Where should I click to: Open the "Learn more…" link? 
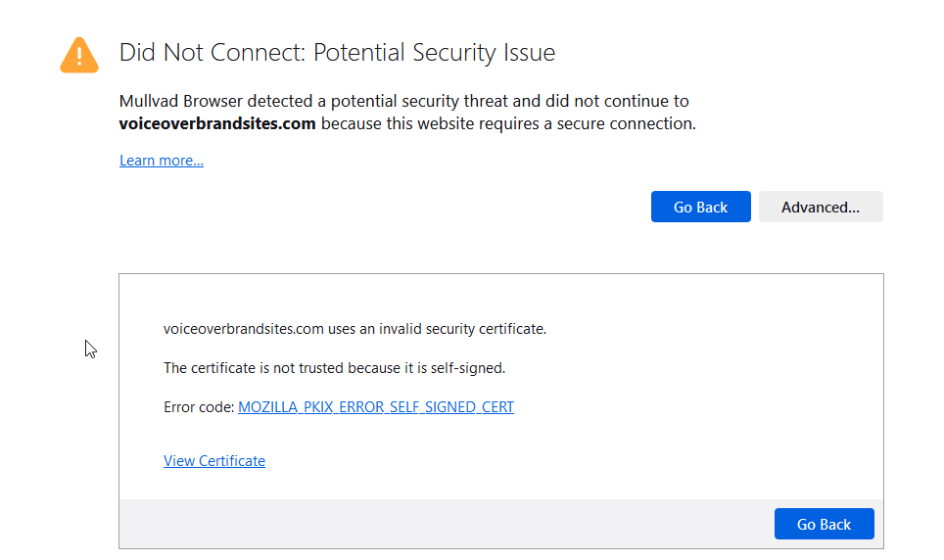coord(162,161)
